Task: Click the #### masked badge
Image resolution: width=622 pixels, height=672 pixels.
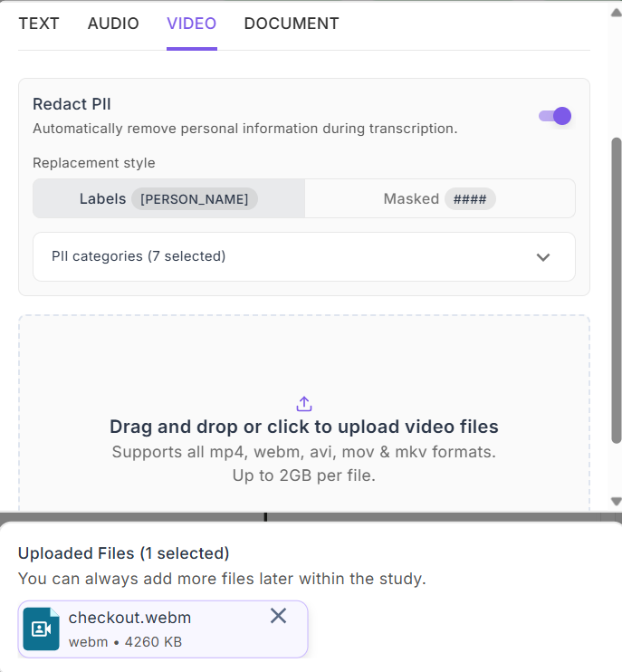Action: (x=470, y=199)
